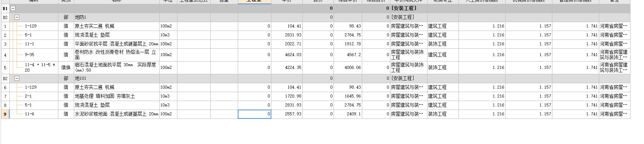Select row header number 1
Image resolution: width=644 pixels, height=144 pixels.
pos(5,26)
